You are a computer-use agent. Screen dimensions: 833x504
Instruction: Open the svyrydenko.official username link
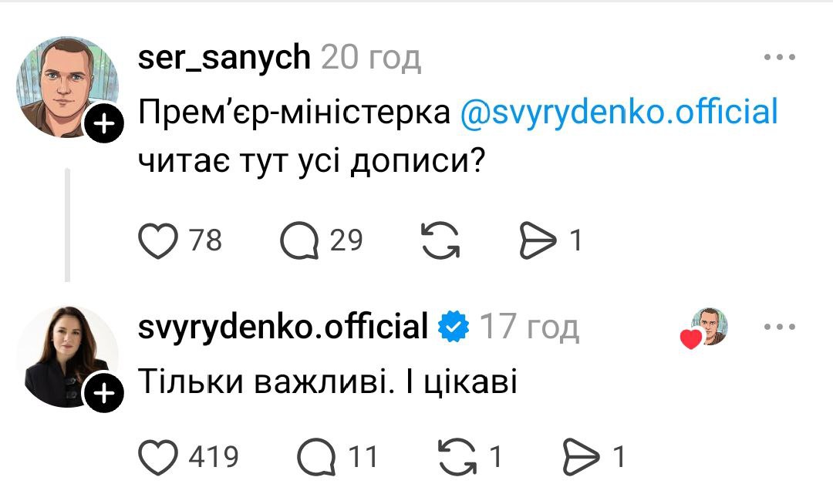click(282, 327)
